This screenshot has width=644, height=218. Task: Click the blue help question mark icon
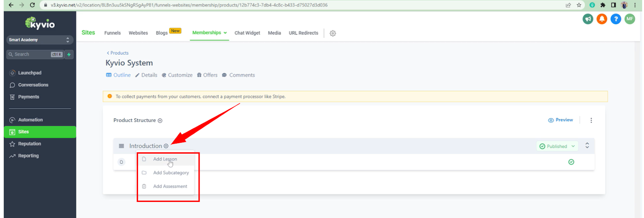point(615,19)
